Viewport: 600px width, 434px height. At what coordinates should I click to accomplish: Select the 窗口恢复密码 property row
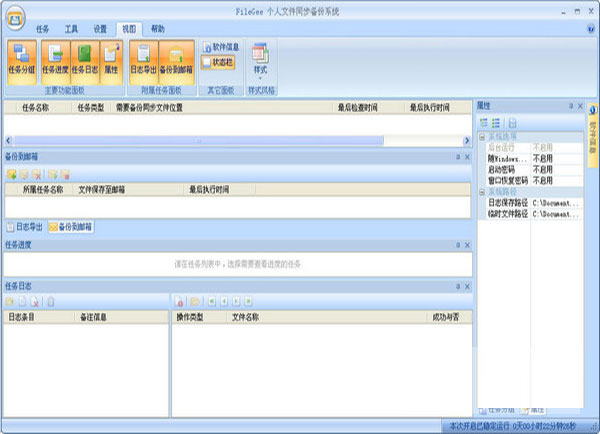point(534,181)
